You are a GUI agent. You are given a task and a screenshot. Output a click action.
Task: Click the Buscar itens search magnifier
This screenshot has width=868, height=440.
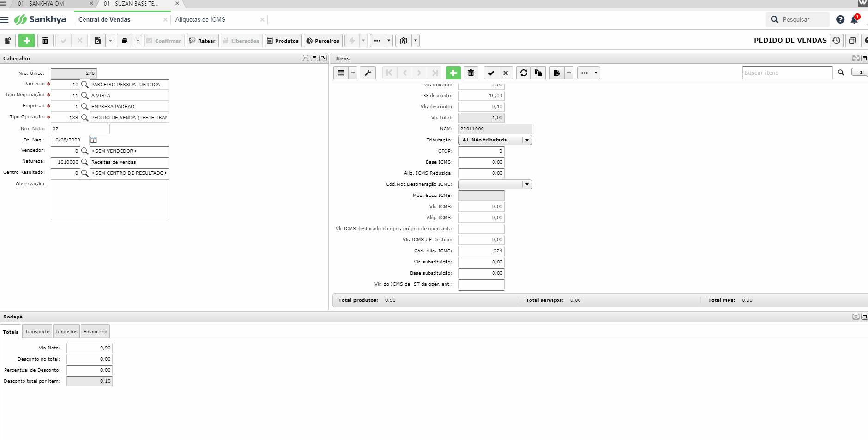click(x=841, y=73)
